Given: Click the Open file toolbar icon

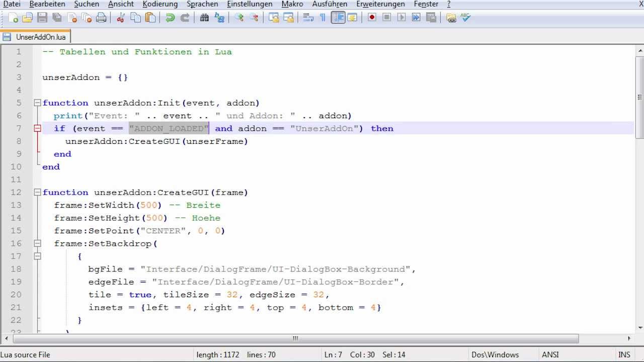Looking at the screenshot, I should (28, 18).
